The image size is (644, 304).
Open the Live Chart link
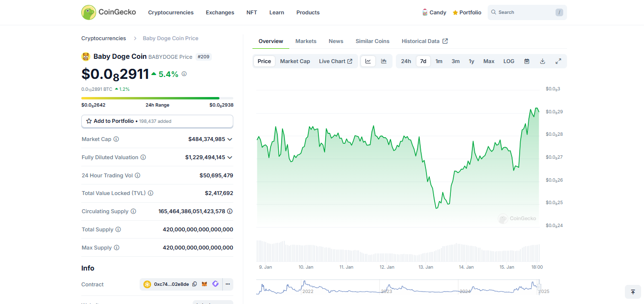click(x=336, y=61)
